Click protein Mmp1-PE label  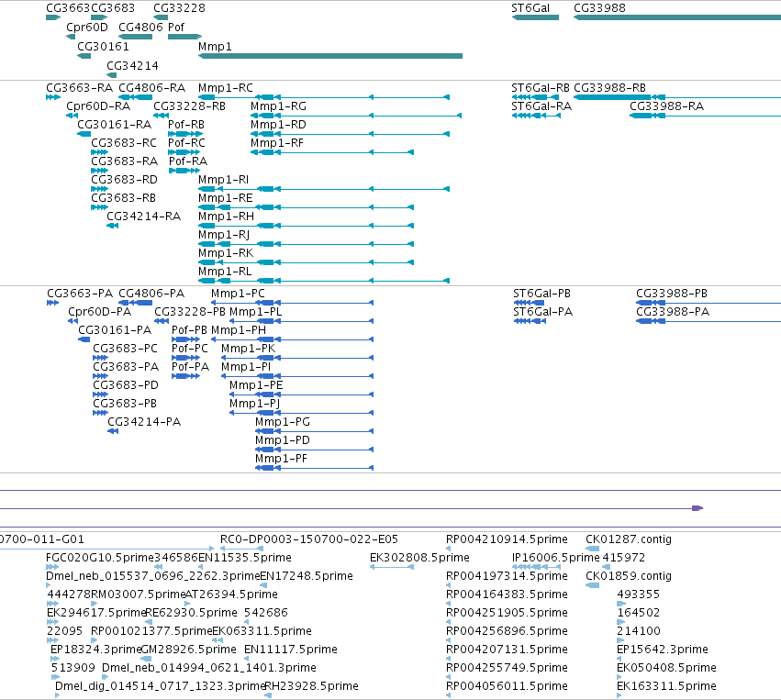pos(256,385)
